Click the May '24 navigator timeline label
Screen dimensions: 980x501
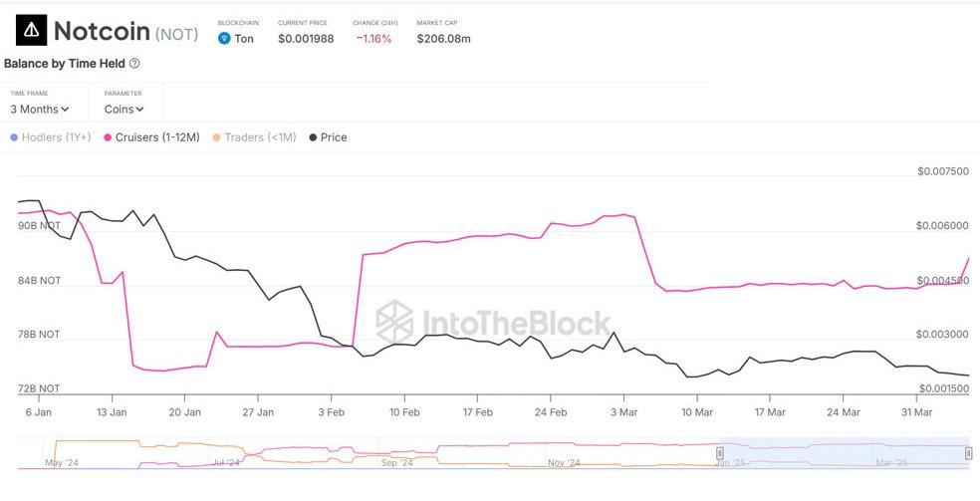click(x=61, y=463)
